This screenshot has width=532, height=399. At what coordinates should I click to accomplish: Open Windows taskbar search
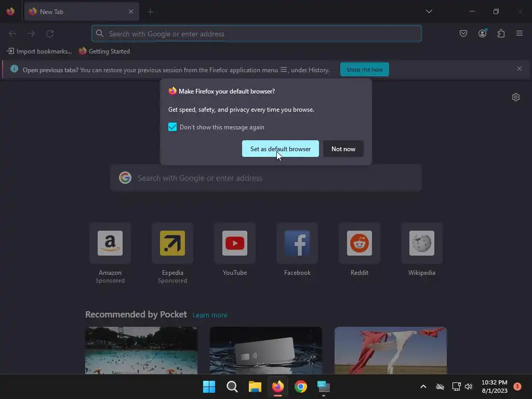[x=232, y=387]
